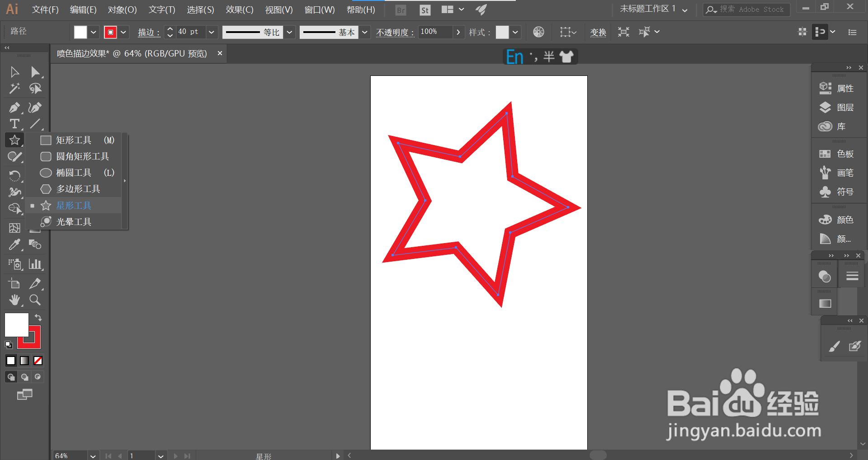Image resolution: width=868 pixels, height=460 pixels.
Task: Click the Adobe Stock search field
Action: [x=746, y=9]
